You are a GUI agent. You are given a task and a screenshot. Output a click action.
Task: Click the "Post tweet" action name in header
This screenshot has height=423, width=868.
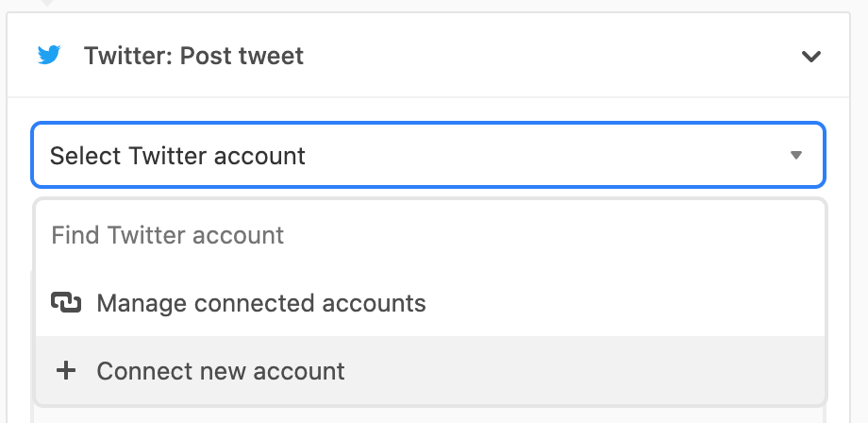(242, 56)
